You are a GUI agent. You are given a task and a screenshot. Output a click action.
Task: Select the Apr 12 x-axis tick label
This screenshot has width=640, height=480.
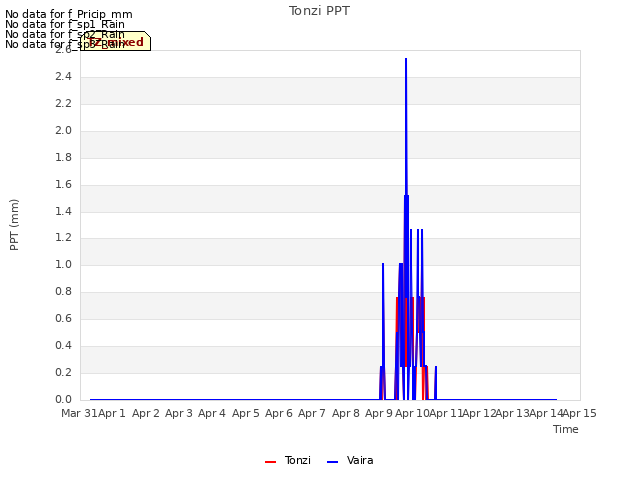coord(479,413)
